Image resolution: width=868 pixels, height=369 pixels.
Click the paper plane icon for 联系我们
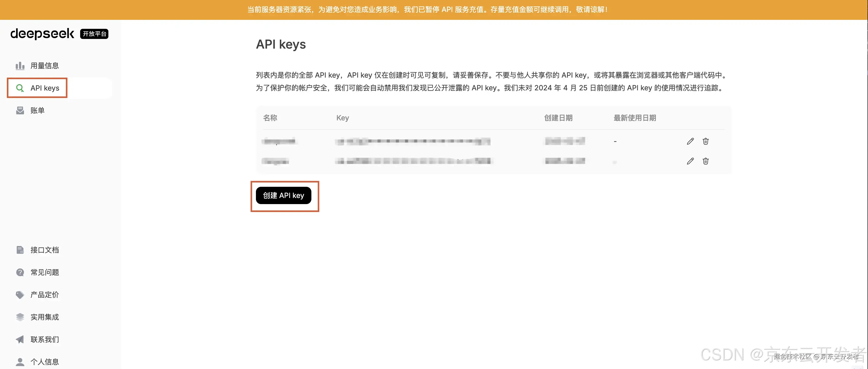click(x=20, y=339)
